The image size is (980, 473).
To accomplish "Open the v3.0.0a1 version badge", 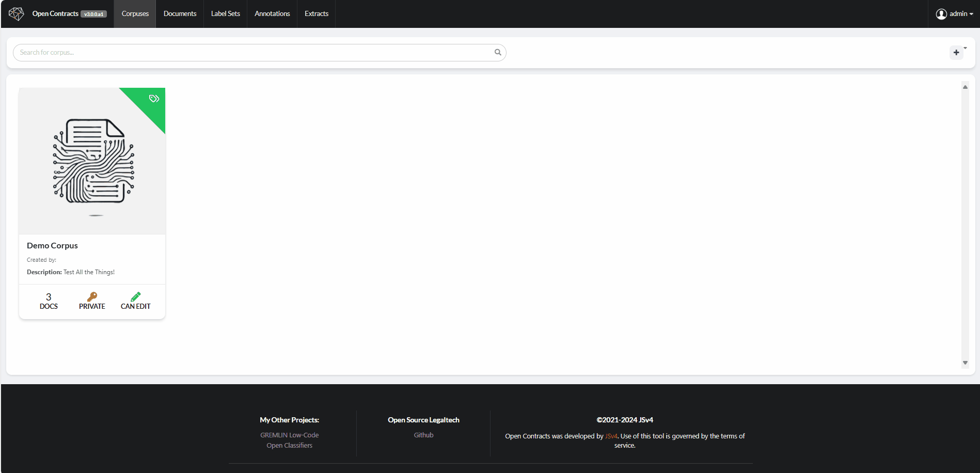I will pos(93,14).
